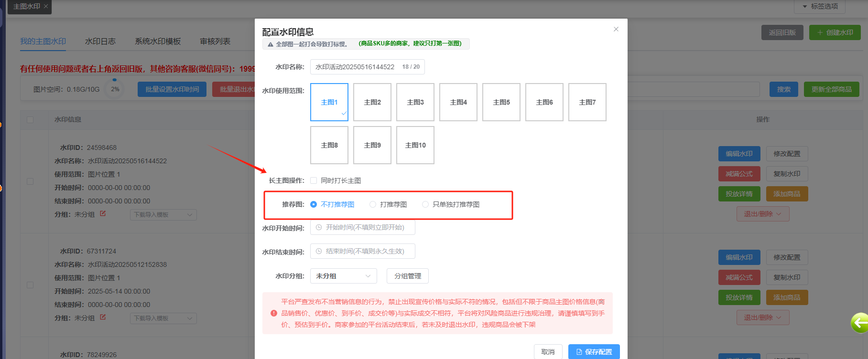Select 主图2 watermark range tile
Screen dimensions: 868x359
[372, 102]
